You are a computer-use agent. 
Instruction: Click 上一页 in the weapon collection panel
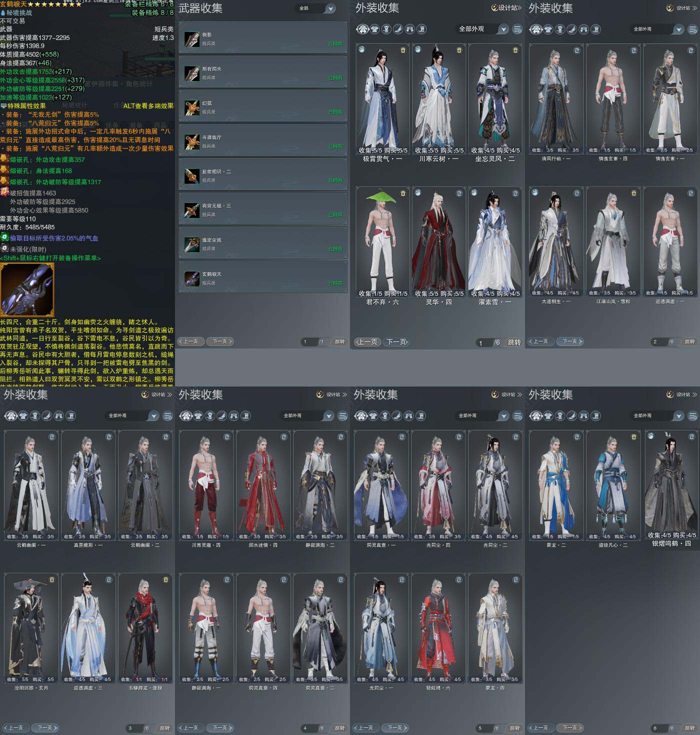[x=190, y=341]
